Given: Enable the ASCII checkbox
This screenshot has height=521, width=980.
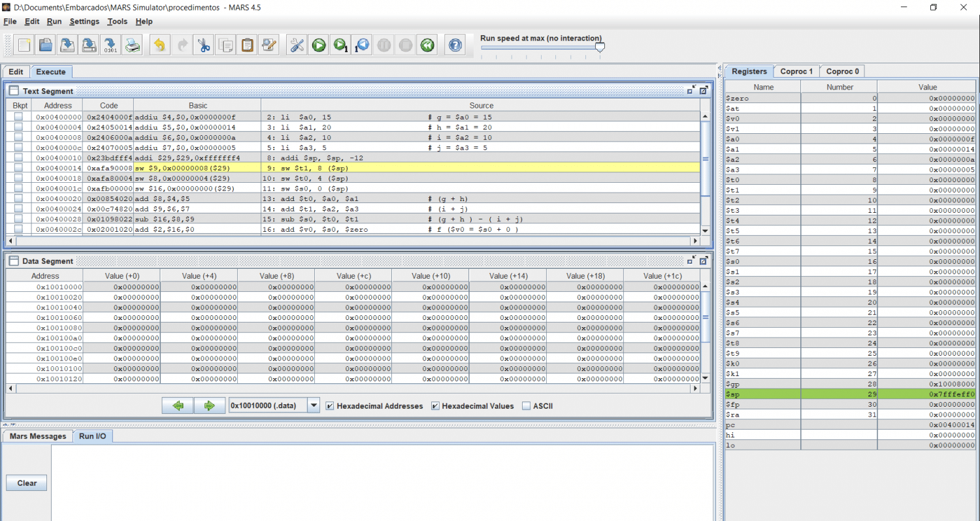Looking at the screenshot, I should pos(527,406).
